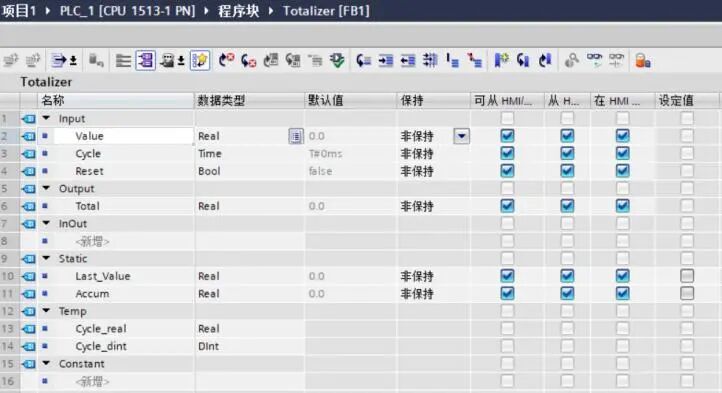Viewport: 722px width, 393px height.
Task: Click the first greyed insert network icon
Action: (x=11, y=60)
